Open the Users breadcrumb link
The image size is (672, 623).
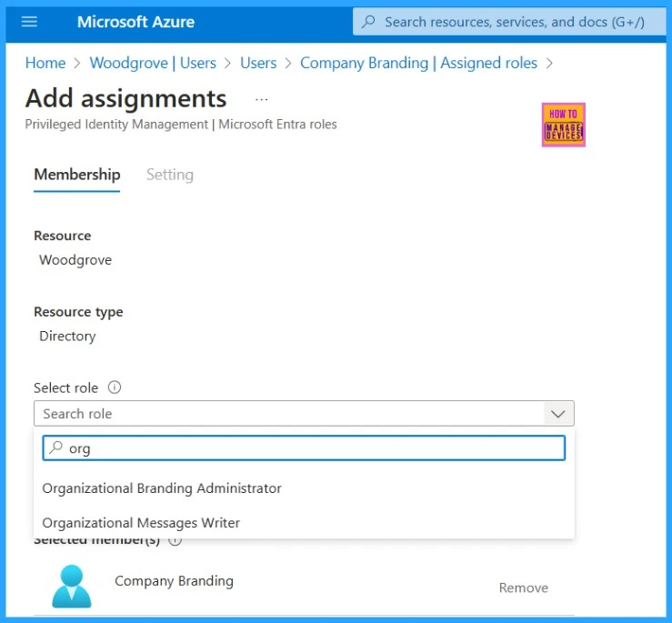click(x=258, y=63)
